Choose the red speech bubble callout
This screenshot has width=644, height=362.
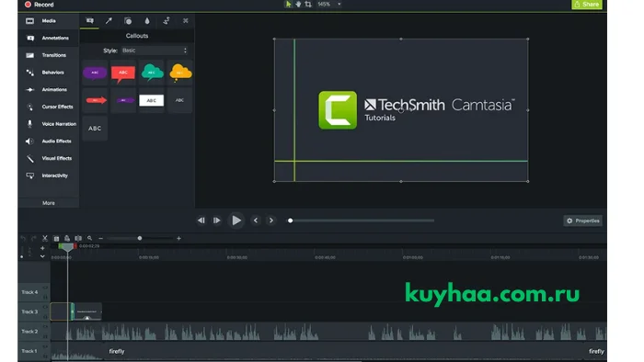(x=123, y=73)
